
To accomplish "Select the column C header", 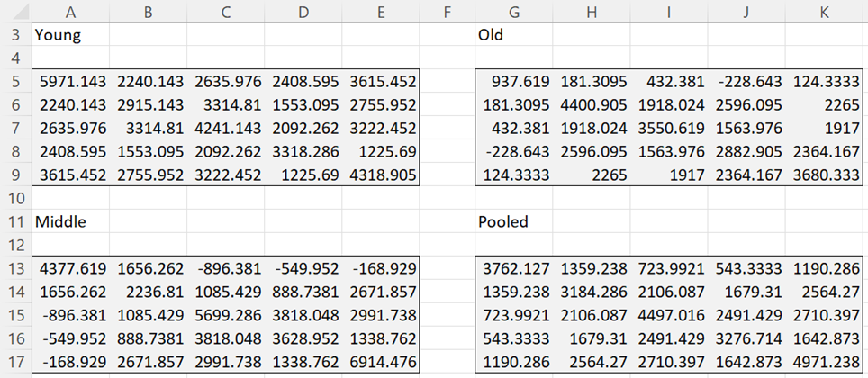I will (225, 10).
